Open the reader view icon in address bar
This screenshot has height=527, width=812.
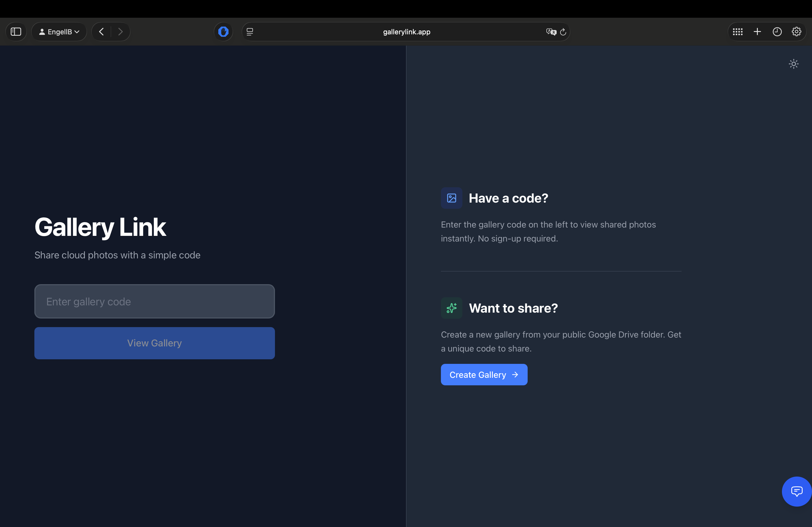[x=250, y=32]
